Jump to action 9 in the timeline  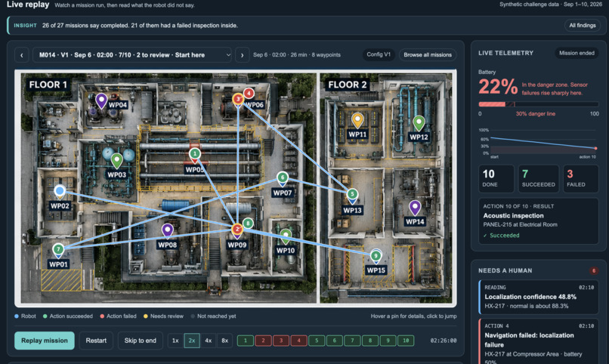tap(388, 341)
